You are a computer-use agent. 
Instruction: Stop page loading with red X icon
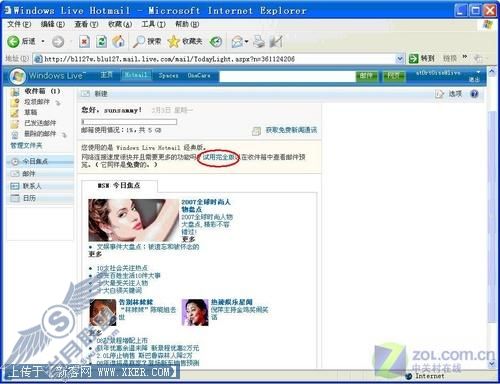tap(84, 42)
